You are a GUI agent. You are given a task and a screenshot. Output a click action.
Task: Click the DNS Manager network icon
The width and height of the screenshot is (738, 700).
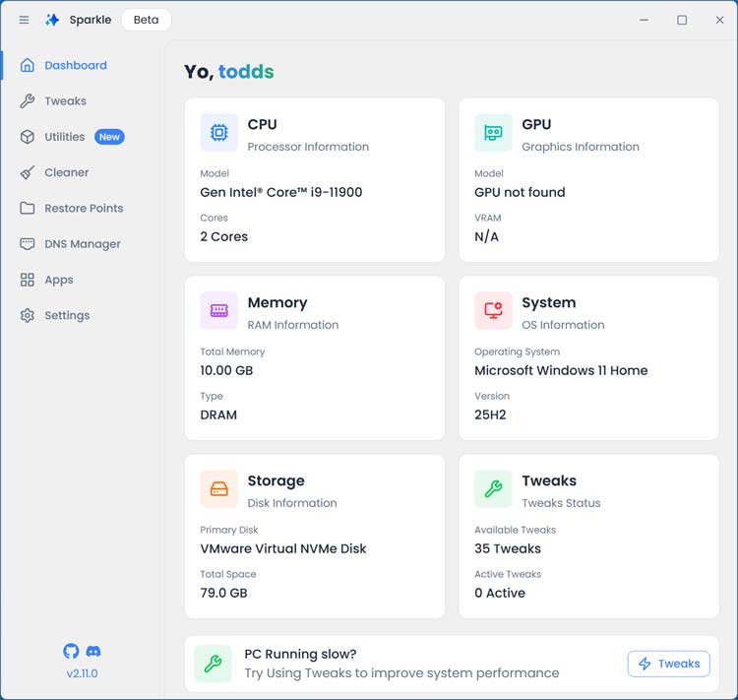pos(28,244)
